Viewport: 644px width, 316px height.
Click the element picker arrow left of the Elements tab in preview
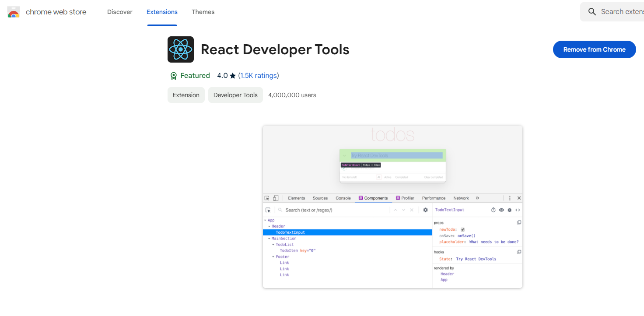[x=267, y=198]
